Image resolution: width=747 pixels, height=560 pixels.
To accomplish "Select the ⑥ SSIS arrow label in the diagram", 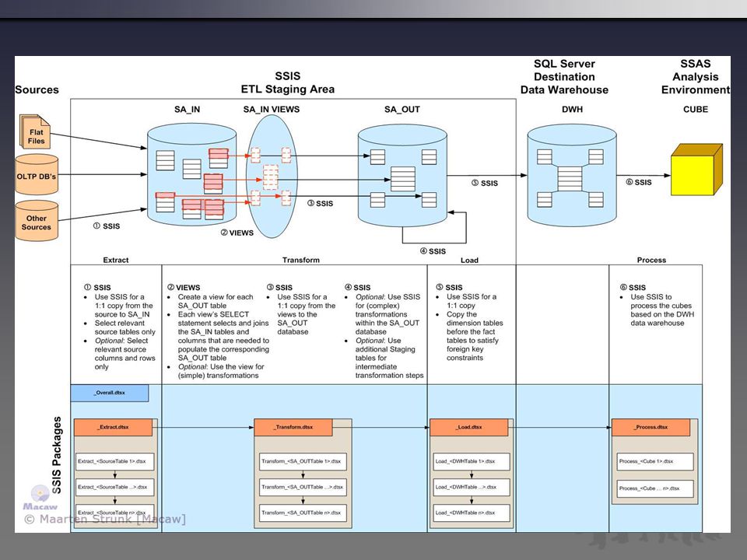I will pos(639,182).
